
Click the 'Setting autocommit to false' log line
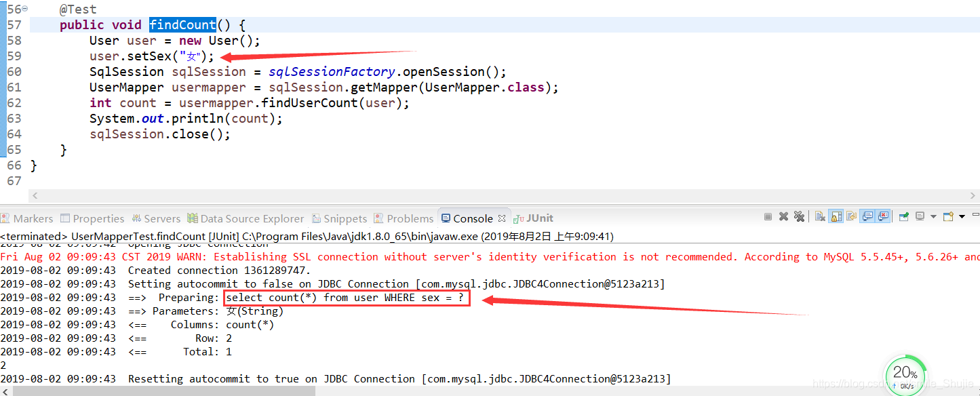point(332,284)
